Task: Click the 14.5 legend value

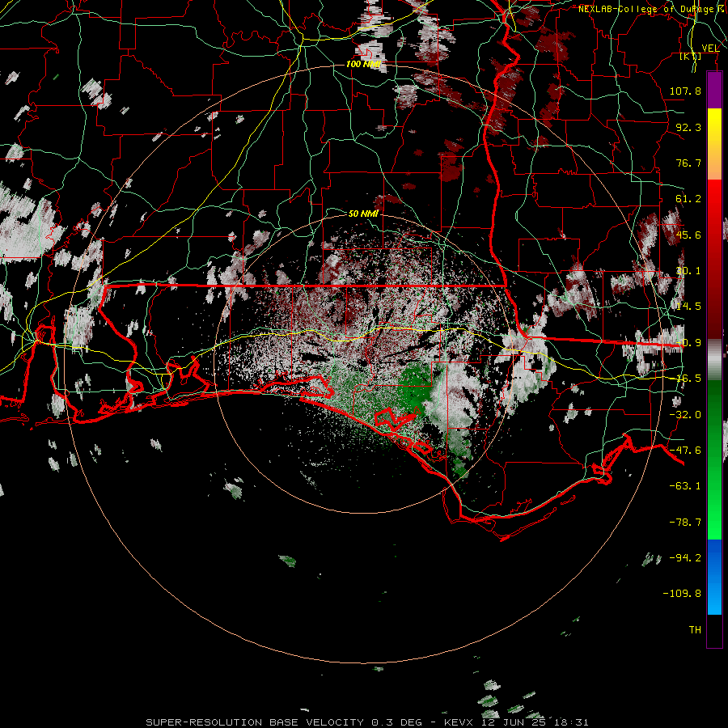Action: click(x=688, y=307)
